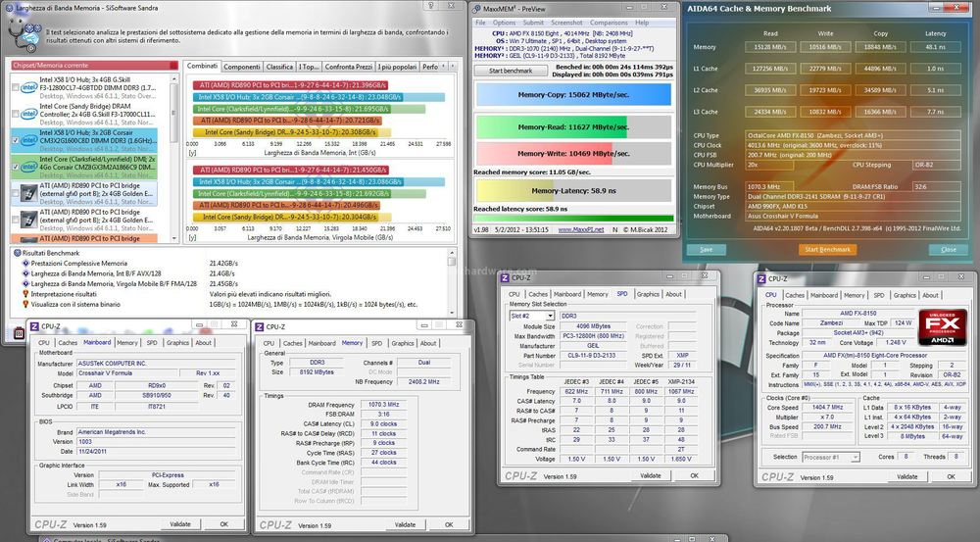
Task: Select the Caches tab in the CPU-Z Mainboard window
Action: point(68,343)
